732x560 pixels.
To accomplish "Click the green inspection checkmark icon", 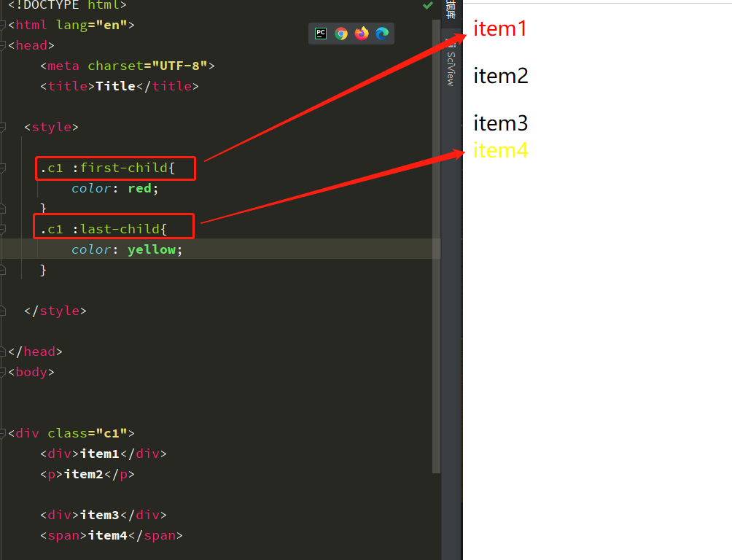I will 428,5.
